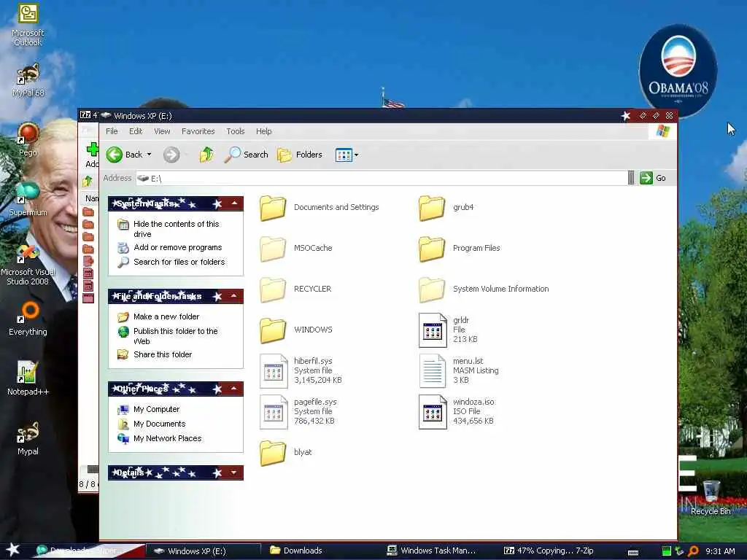Open the Favorites menu
Image resolution: width=747 pixels, height=560 pixels.
click(198, 131)
